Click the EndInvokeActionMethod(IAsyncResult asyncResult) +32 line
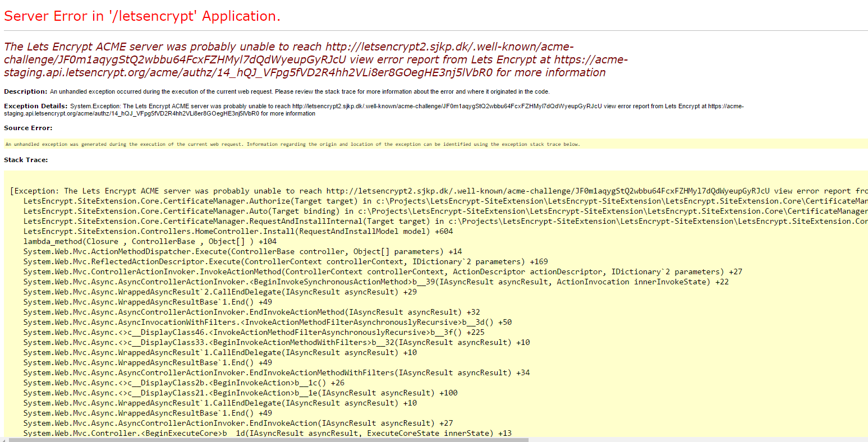 pyautogui.click(x=251, y=312)
